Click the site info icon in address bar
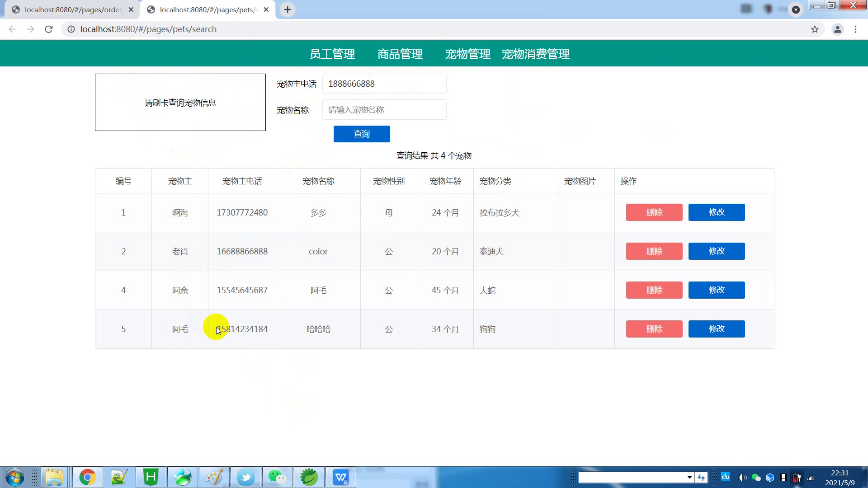868x488 pixels. [x=71, y=29]
